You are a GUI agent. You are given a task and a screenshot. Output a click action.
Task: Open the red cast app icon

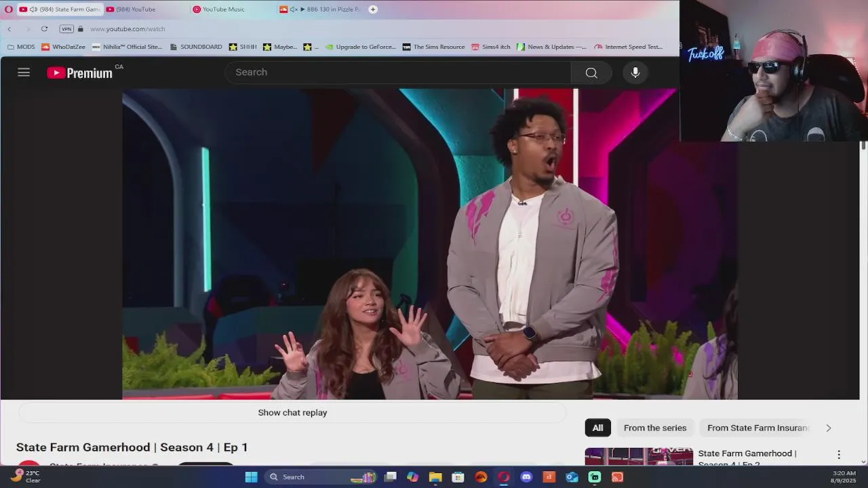[617, 477]
